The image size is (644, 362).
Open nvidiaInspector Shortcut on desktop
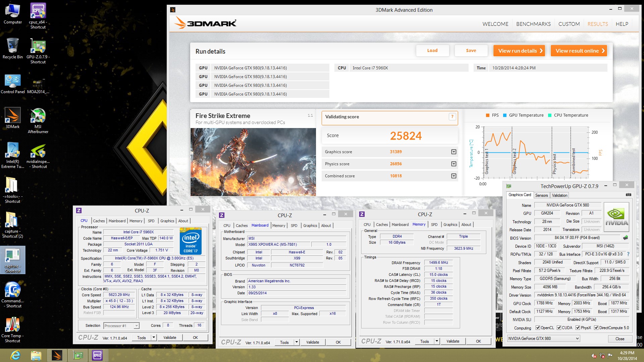pos(38,155)
